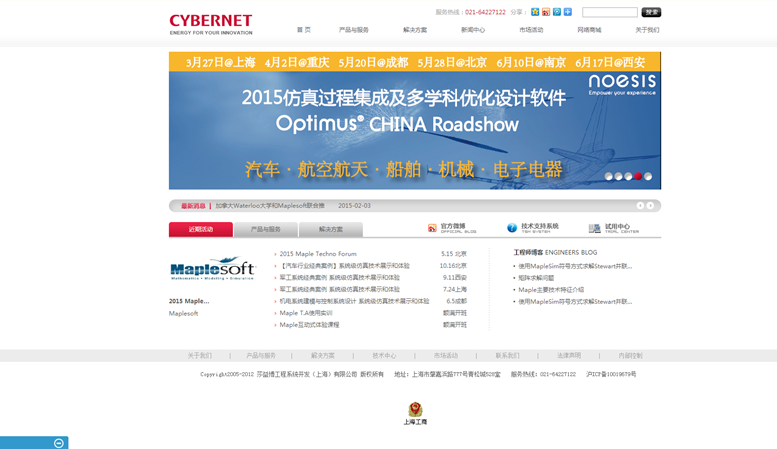
Task: Open 新闻中心 in the top navigation
Action: tap(473, 30)
